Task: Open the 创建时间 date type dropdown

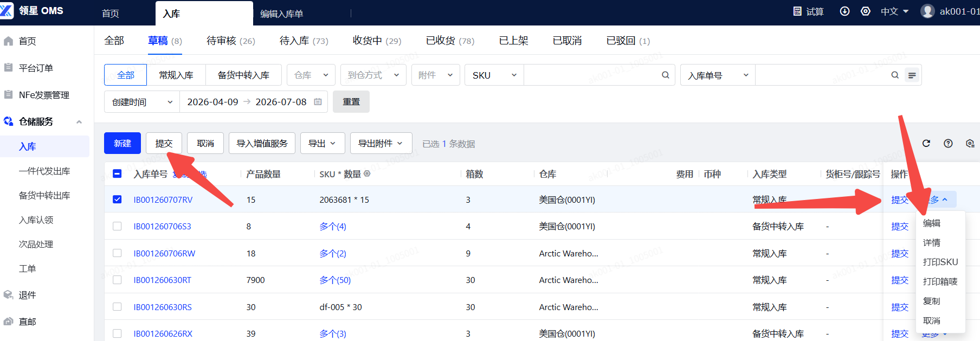Action: (142, 102)
